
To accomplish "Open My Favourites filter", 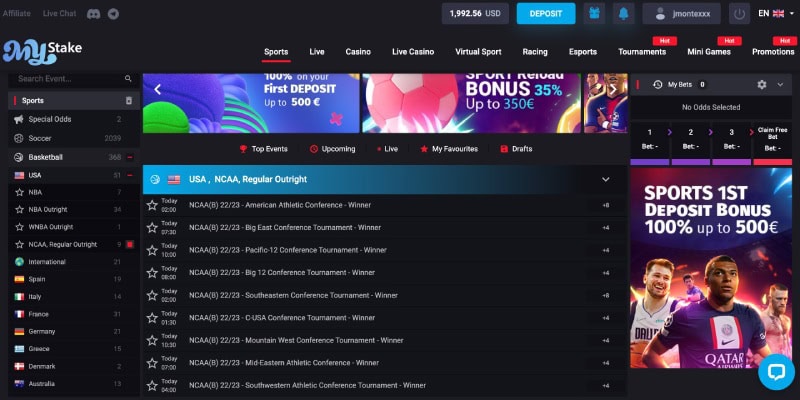I will (449, 149).
